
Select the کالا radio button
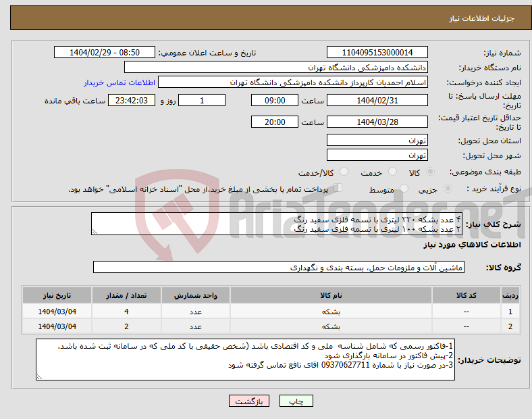[x=430, y=172]
